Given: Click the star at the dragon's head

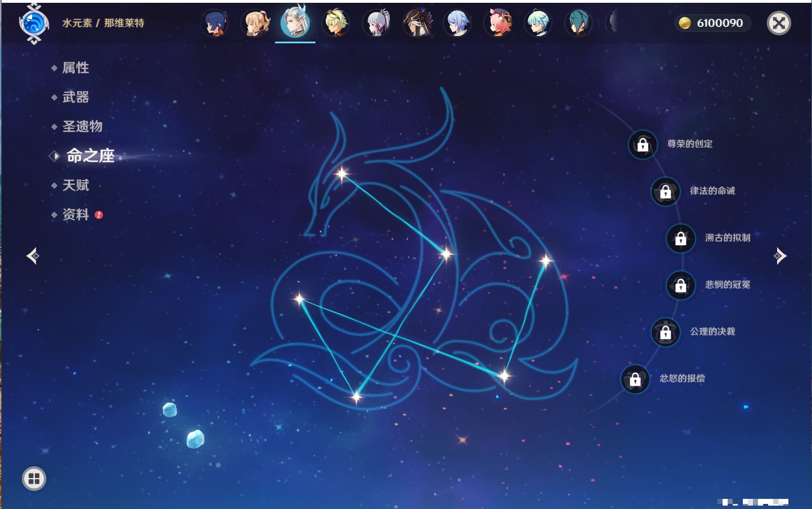Looking at the screenshot, I should (341, 174).
